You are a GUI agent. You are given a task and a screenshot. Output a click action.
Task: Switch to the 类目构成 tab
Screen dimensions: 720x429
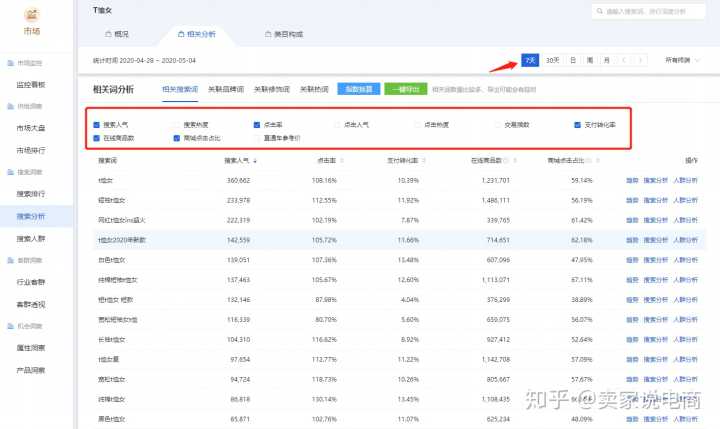[284, 34]
